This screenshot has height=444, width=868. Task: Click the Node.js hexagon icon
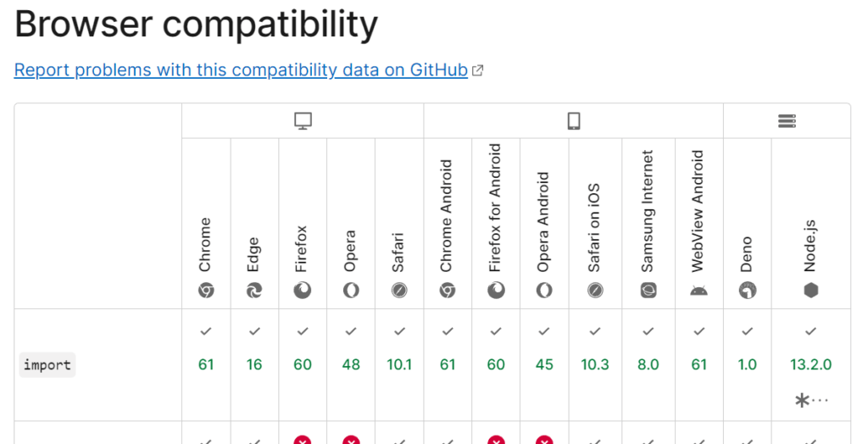point(811,291)
